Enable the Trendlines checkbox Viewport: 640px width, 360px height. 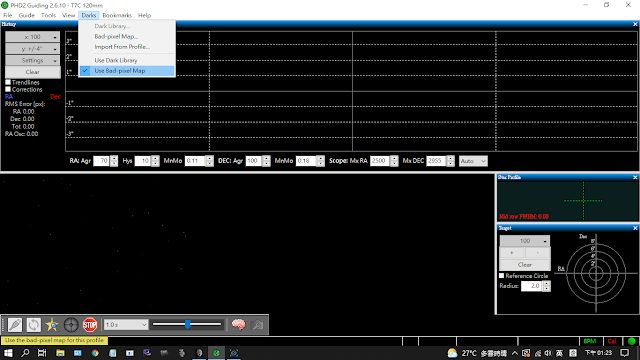pos(8,82)
